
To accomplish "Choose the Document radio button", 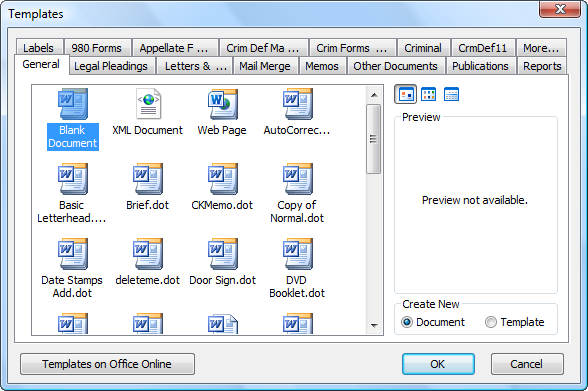I will click(407, 322).
